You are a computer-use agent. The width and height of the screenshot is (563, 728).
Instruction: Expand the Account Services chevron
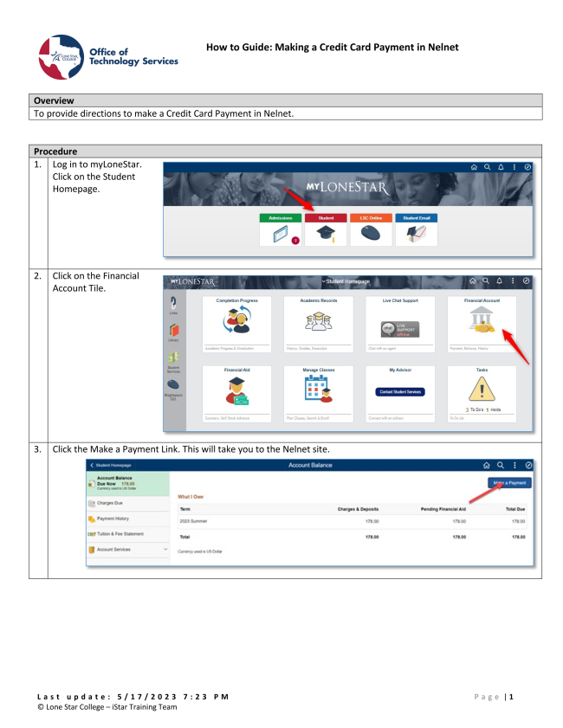click(x=165, y=550)
